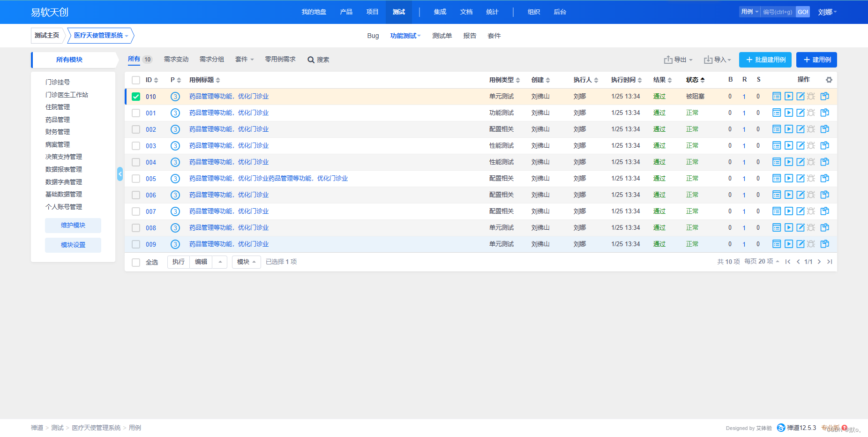Select 药品管理 module in sidebar

tap(58, 120)
